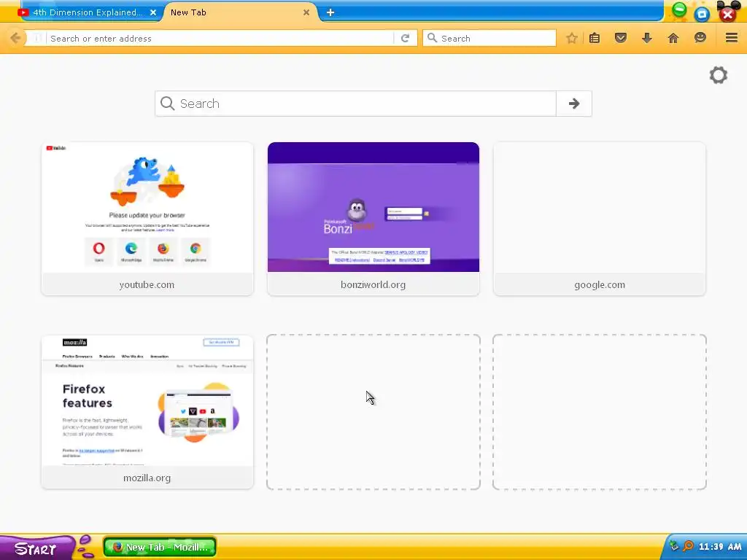747x560 pixels.
Task: Open the youtube.com tile
Action: point(147,219)
